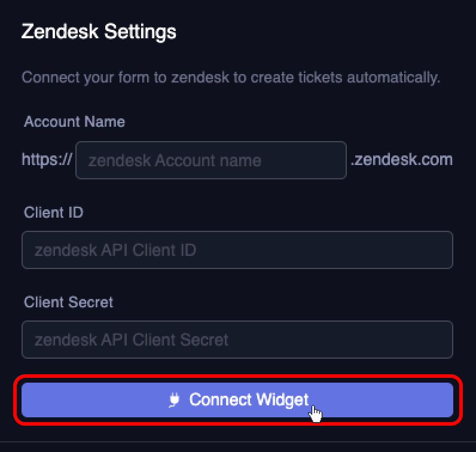476x452 pixels.
Task: Click the 'zendesk API Client ID' placeholder
Action: tap(115, 250)
